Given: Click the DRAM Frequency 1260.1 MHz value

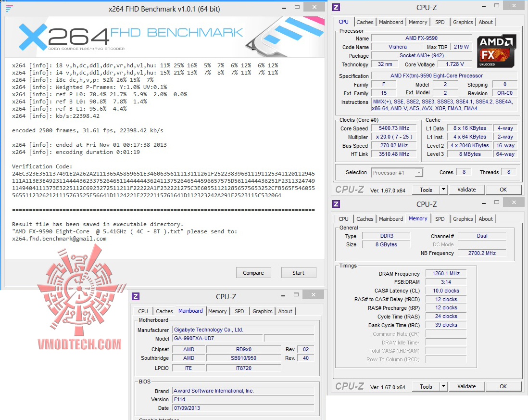Looking at the screenshot, I should [446, 273].
